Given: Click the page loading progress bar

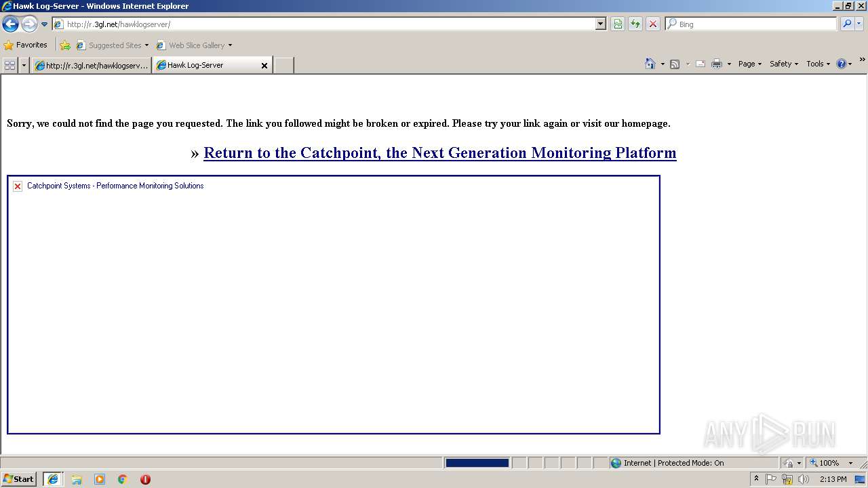Looking at the screenshot, I should point(477,463).
